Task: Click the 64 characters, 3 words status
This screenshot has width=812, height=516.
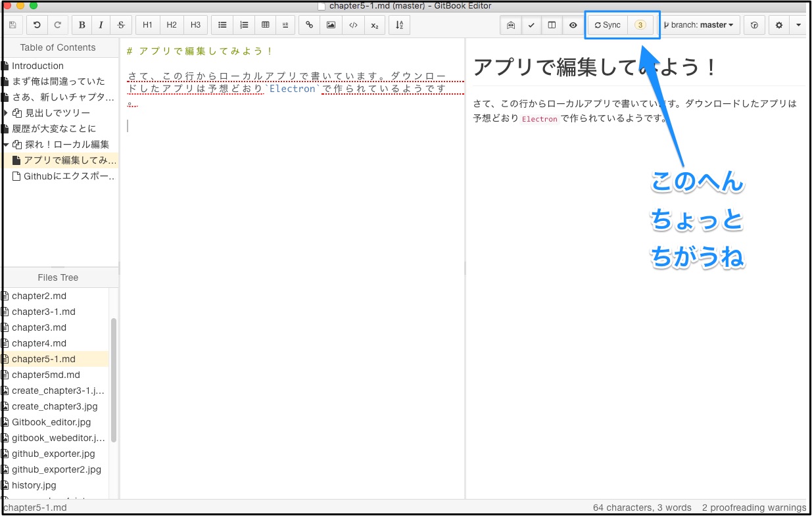Action: (644, 507)
